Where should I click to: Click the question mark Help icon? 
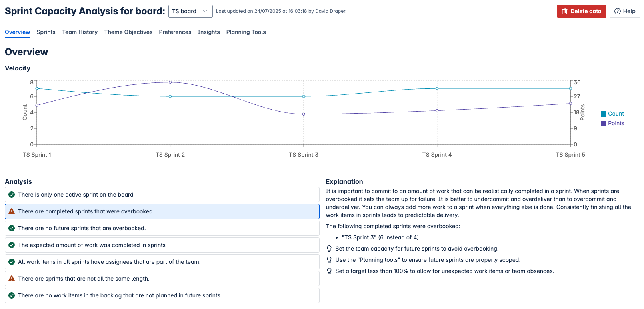pyautogui.click(x=618, y=11)
